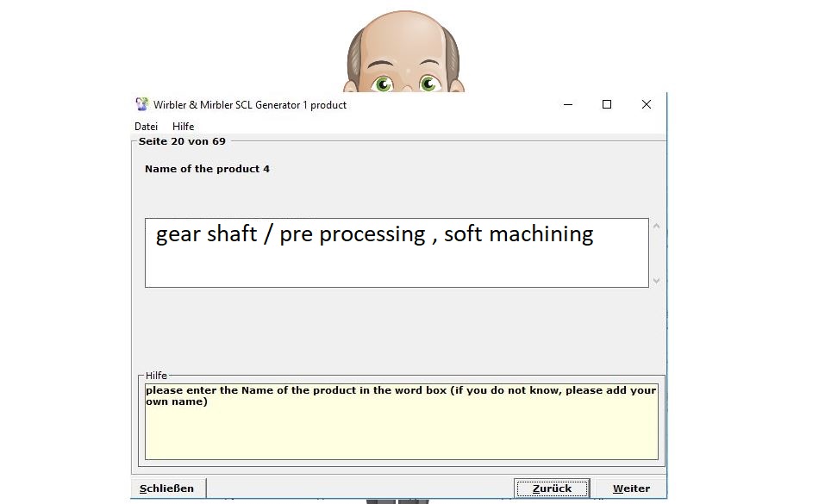
Task: Click the cartoon character's left green eye
Action: click(x=383, y=84)
